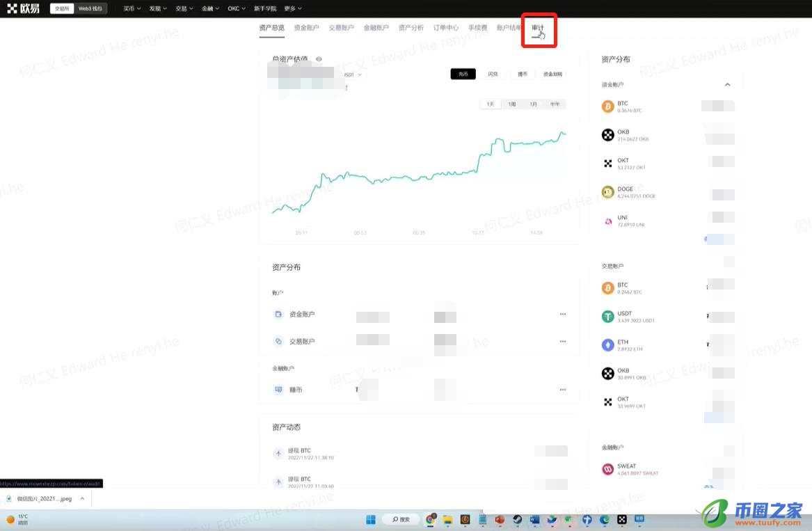Switch to the 订单中心 tab

click(445, 28)
